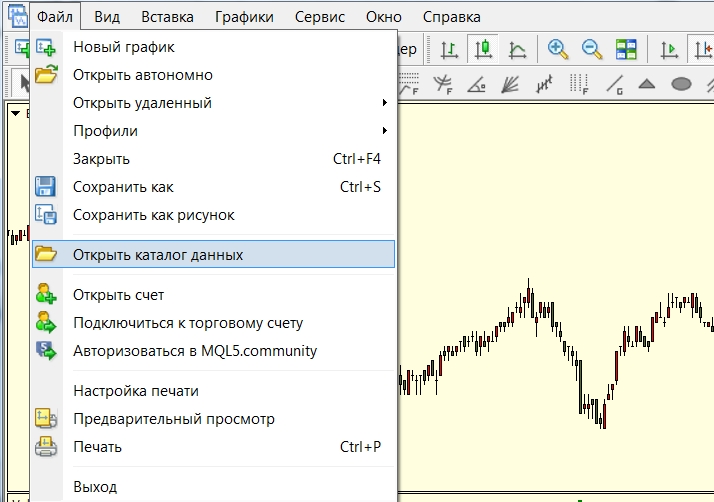Image resolution: width=714 pixels, height=502 pixels.
Task: Click the application icon left of Файл
Action: [x=18, y=16]
